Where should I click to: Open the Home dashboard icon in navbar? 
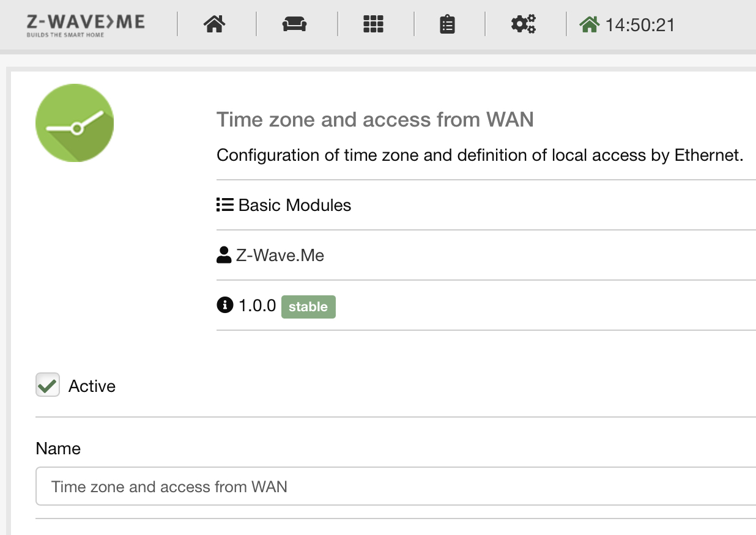(215, 24)
